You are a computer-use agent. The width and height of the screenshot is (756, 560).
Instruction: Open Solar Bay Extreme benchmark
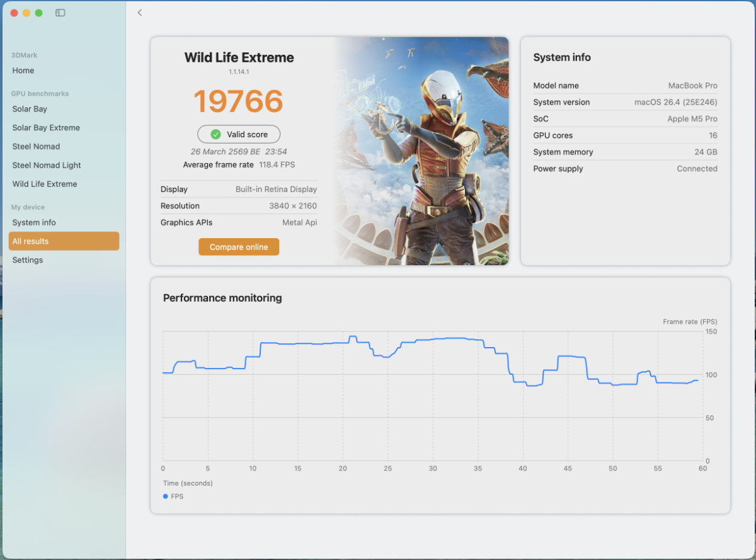click(x=46, y=128)
